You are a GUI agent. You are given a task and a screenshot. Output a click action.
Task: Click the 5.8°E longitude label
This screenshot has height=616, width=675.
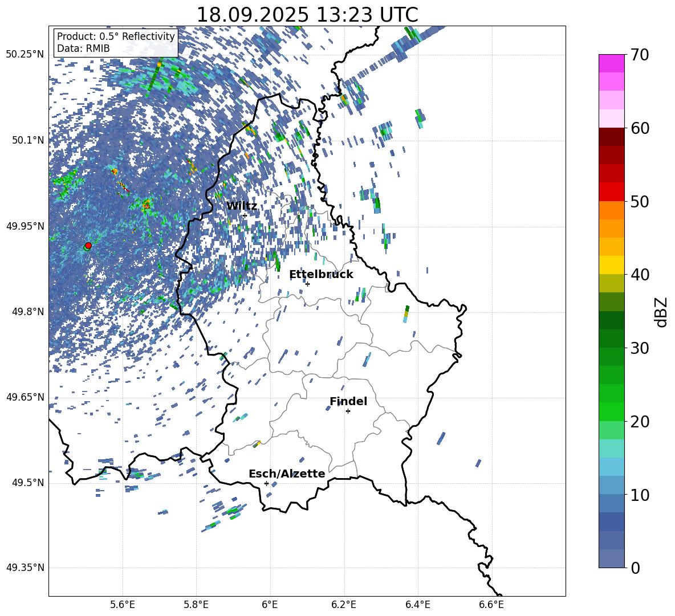[196, 605]
